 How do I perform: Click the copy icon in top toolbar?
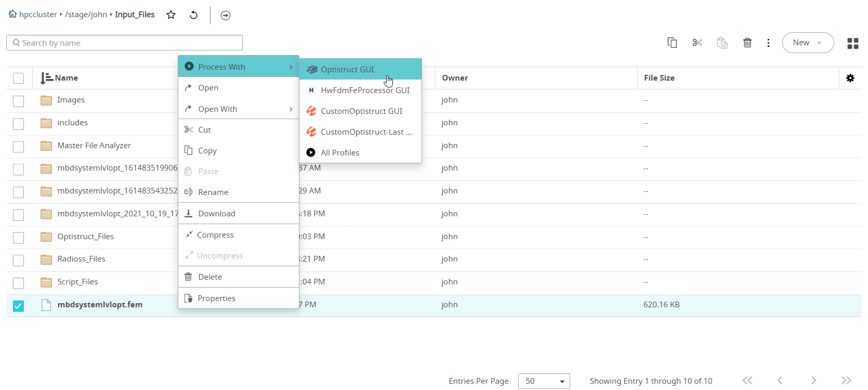[x=672, y=43]
